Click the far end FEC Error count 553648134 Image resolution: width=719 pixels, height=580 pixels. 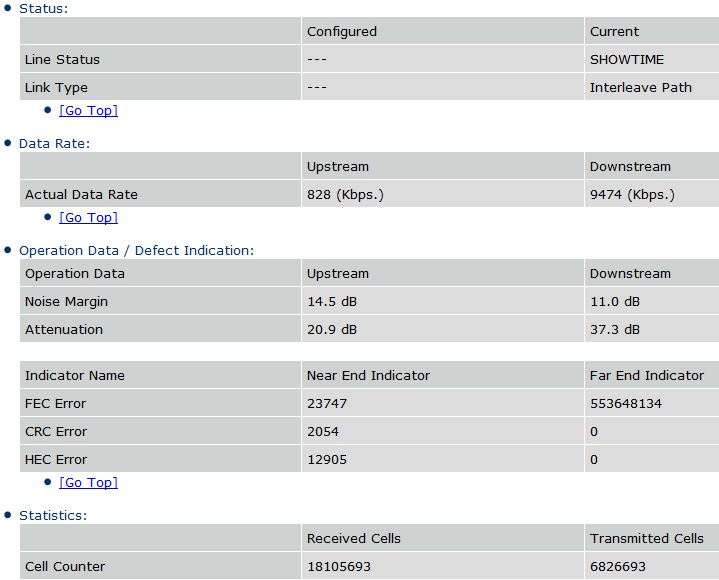tap(626, 403)
